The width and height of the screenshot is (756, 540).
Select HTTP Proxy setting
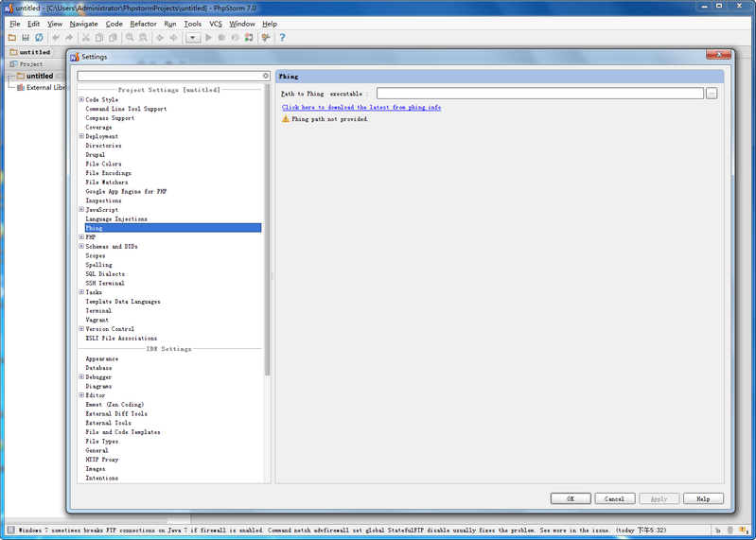pos(102,459)
